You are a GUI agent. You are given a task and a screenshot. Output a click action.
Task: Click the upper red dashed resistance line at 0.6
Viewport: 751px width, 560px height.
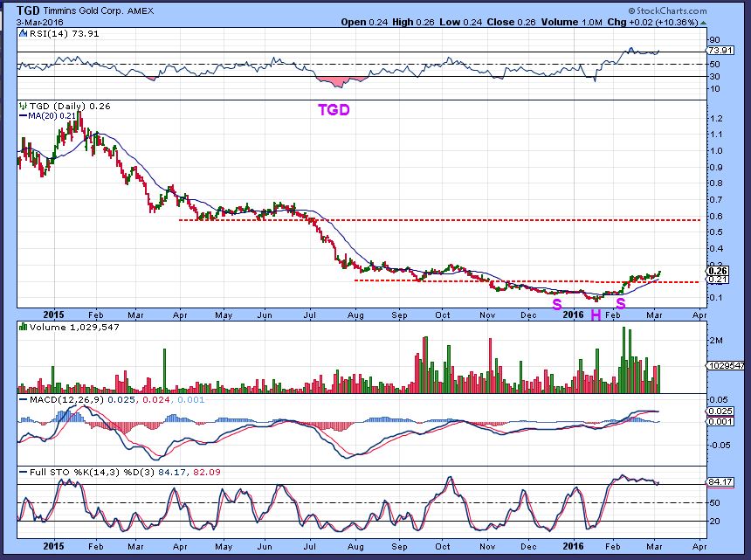point(439,220)
